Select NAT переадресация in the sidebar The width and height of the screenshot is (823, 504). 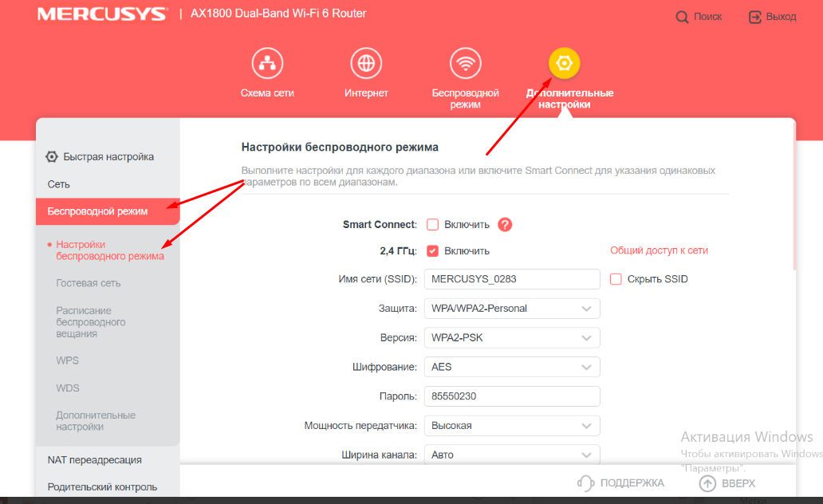tap(95, 459)
